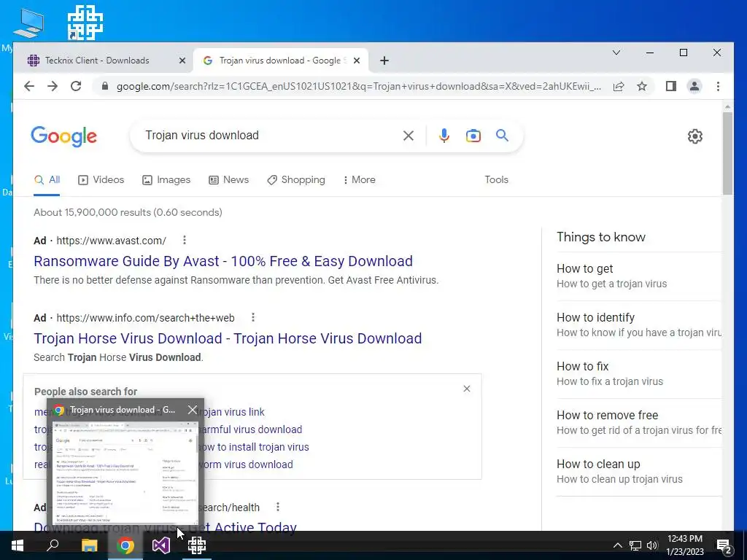Viewport: 747px width, 560px height.
Task: Select the My Computer desktop icon
Action: 28,23
